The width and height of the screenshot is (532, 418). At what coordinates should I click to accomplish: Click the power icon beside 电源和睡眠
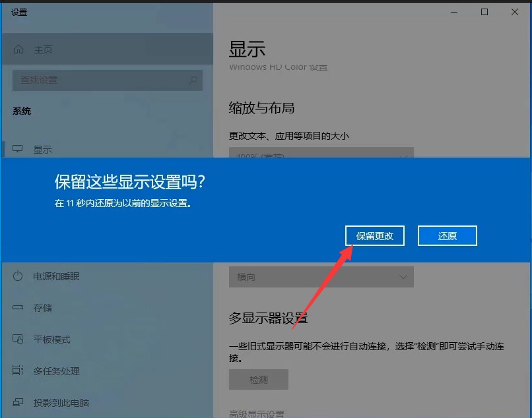pyautogui.click(x=18, y=276)
